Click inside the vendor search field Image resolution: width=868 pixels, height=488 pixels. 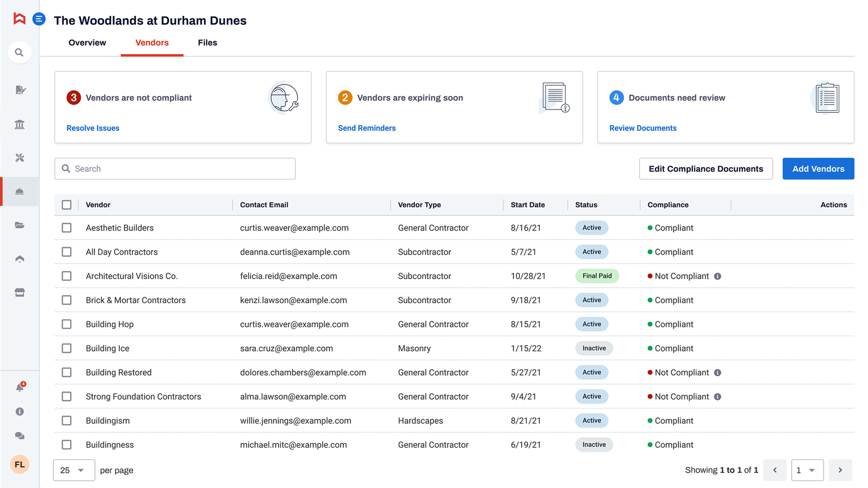pyautogui.click(x=175, y=168)
